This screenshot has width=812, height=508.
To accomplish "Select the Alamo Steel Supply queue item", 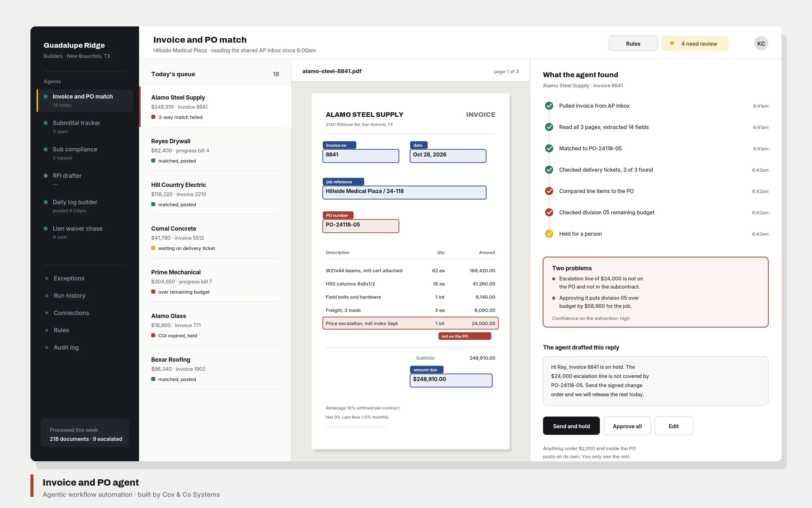I will (x=215, y=107).
